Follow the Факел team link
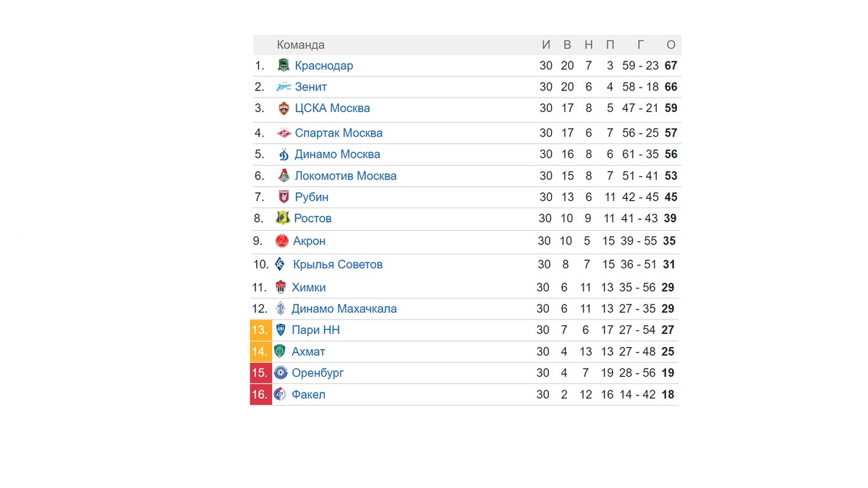 pyautogui.click(x=309, y=395)
